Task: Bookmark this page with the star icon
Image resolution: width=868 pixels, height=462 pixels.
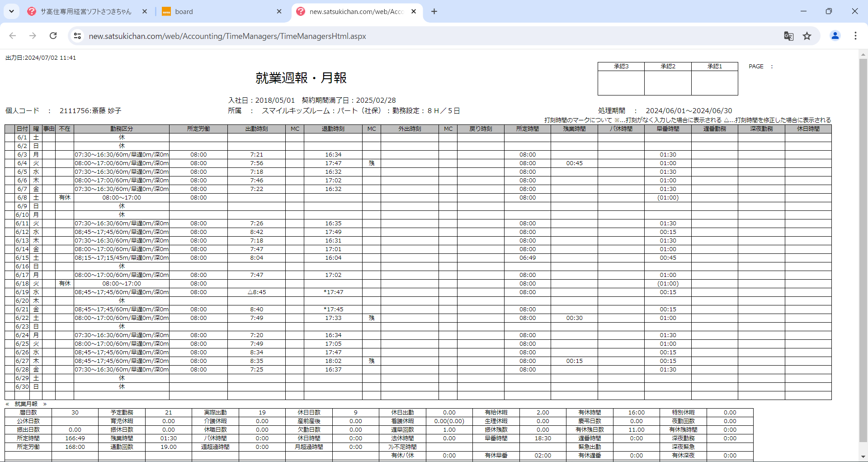Action: (x=807, y=36)
